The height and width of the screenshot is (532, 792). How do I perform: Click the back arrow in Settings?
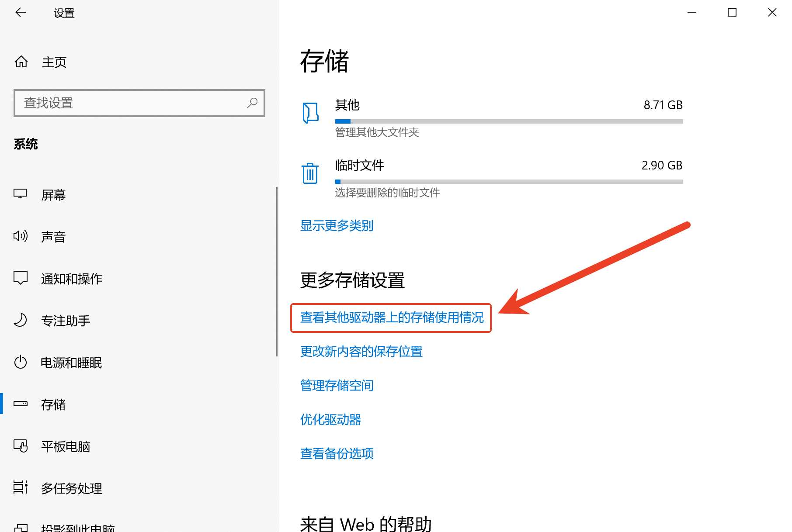[x=21, y=12]
